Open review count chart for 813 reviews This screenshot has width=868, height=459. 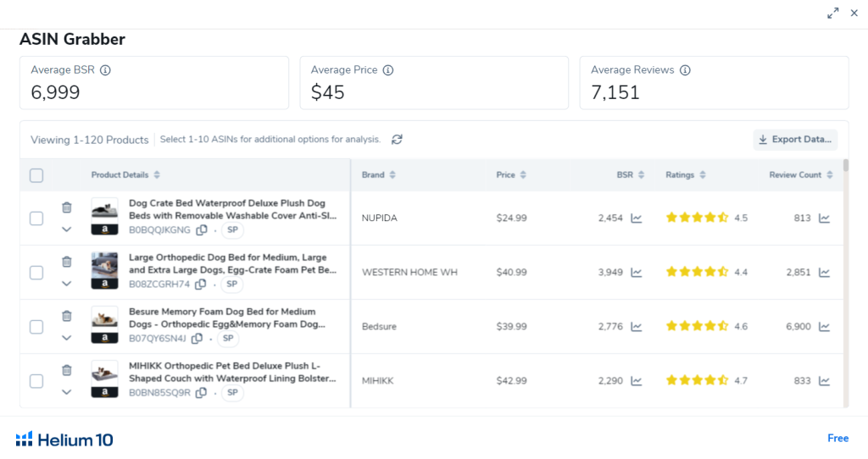(824, 218)
